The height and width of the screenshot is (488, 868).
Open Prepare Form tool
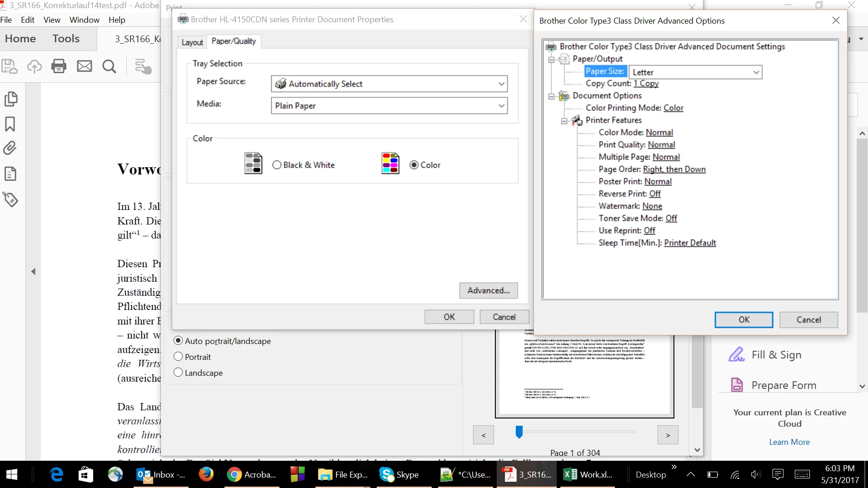coord(773,385)
